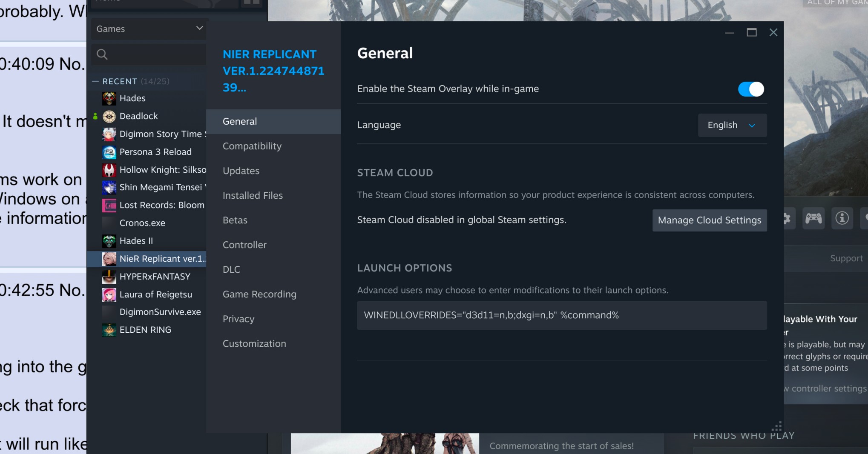Click the library search field
The width and height of the screenshot is (868, 454).
click(x=149, y=54)
